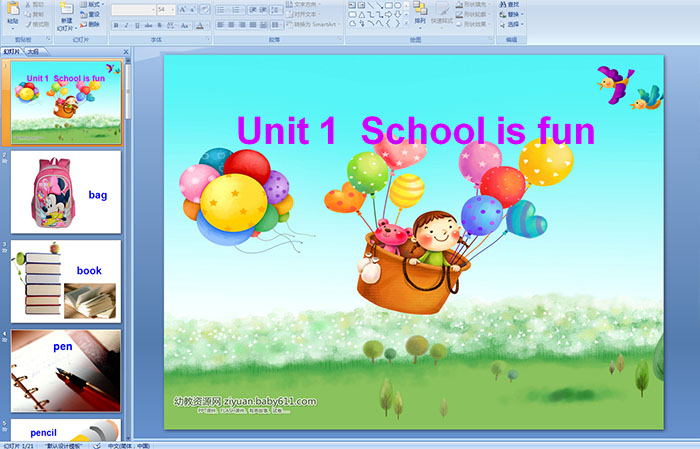The width and height of the screenshot is (700, 449).
Task: Open the Columns dropdown in paragraph group
Action: pos(277,25)
